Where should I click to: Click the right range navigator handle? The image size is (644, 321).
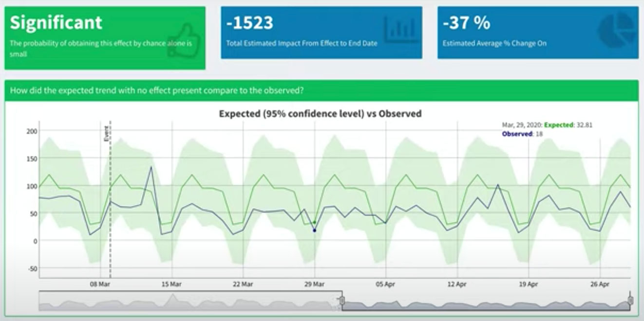pos(630,301)
